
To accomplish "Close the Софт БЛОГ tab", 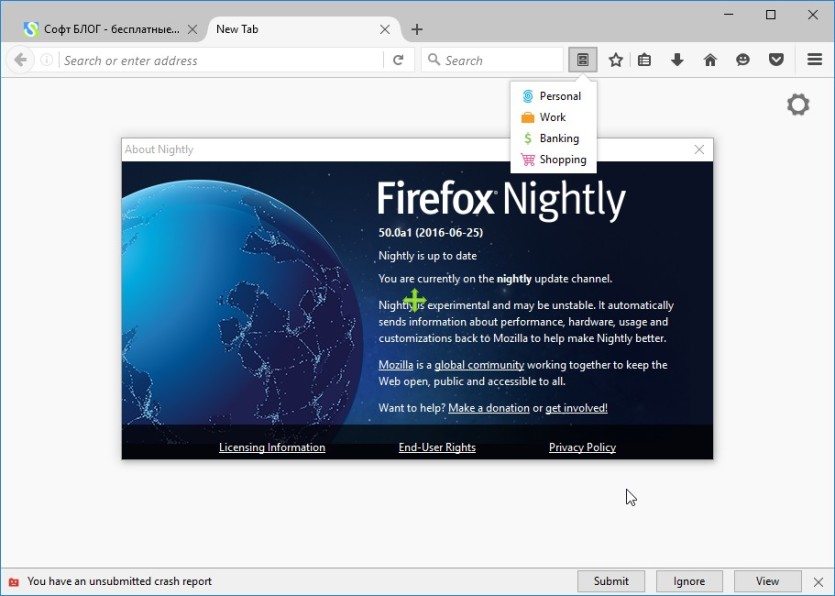I will 192,29.
